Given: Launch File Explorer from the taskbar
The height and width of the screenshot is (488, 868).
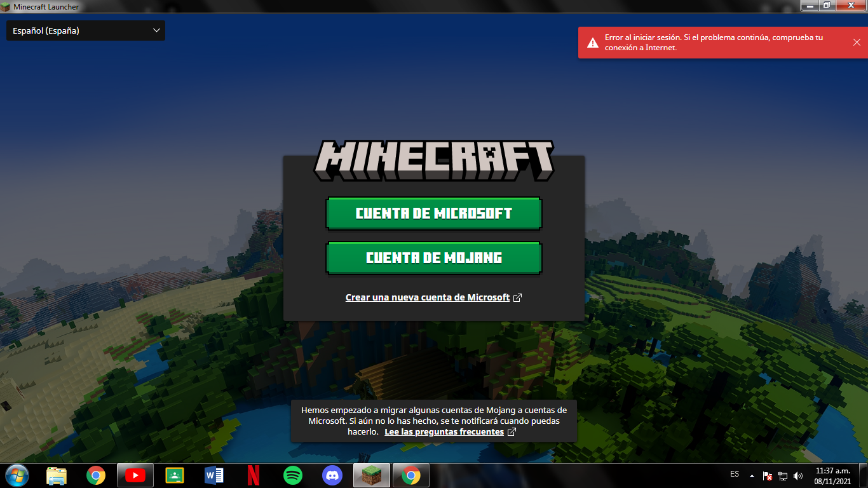Looking at the screenshot, I should pyautogui.click(x=57, y=475).
